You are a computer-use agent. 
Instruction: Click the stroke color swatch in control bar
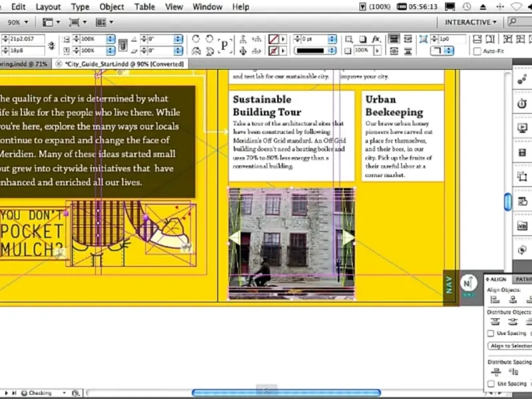[273, 51]
